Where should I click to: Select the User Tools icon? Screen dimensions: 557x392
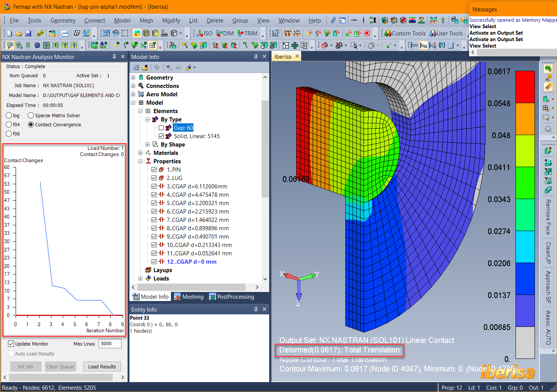coord(434,33)
